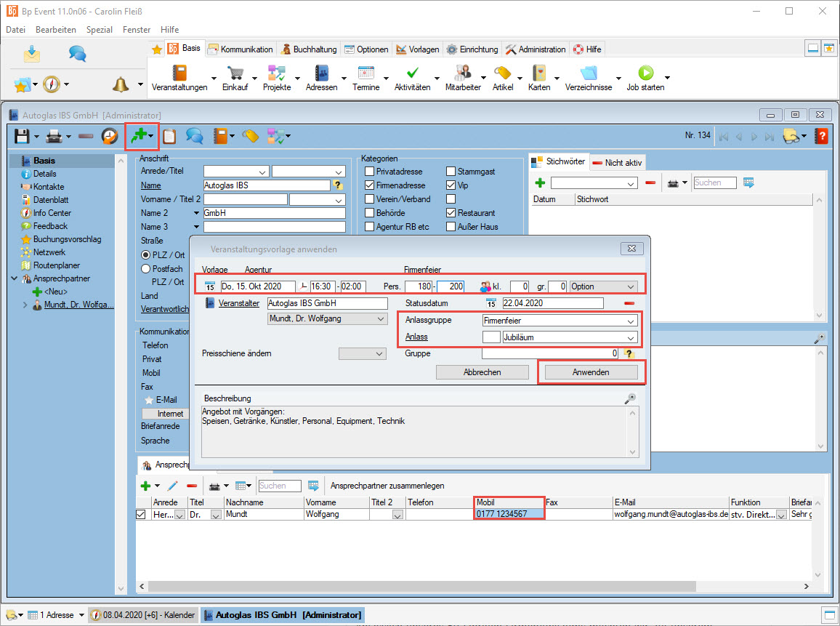Image resolution: width=840 pixels, height=626 pixels.
Task: Click the save disk icon in address window
Action: click(22, 136)
